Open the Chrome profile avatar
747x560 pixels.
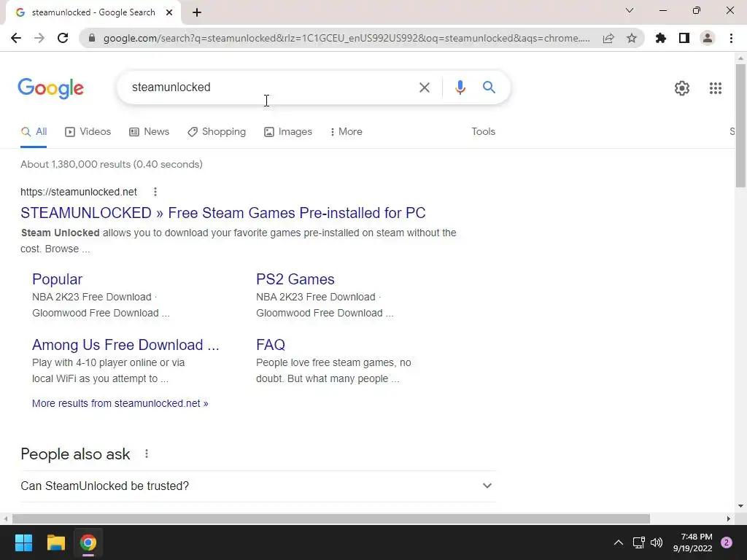click(708, 38)
